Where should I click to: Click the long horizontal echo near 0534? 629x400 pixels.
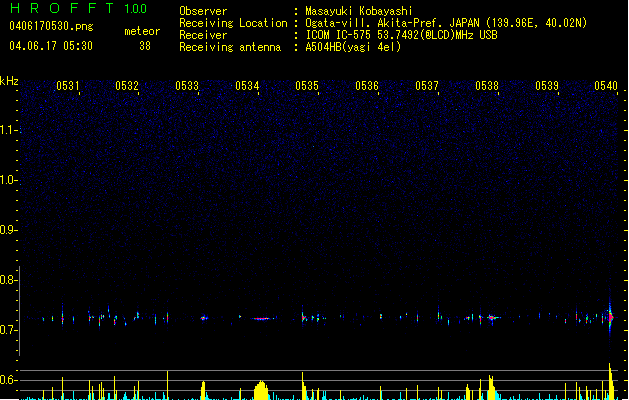(x=262, y=319)
